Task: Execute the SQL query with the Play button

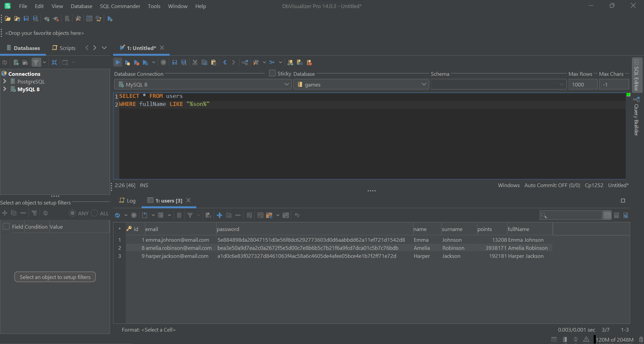Action: pos(117,62)
